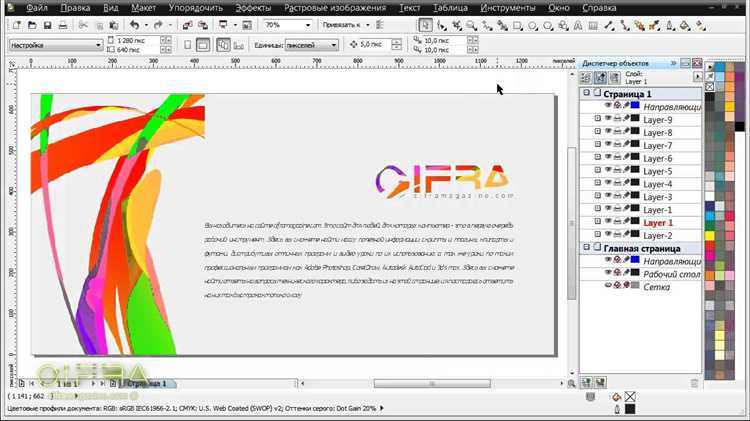Select the Rectangle tool
This screenshot has height=421, width=750.
pyautogui.click(x=518, y=25)
